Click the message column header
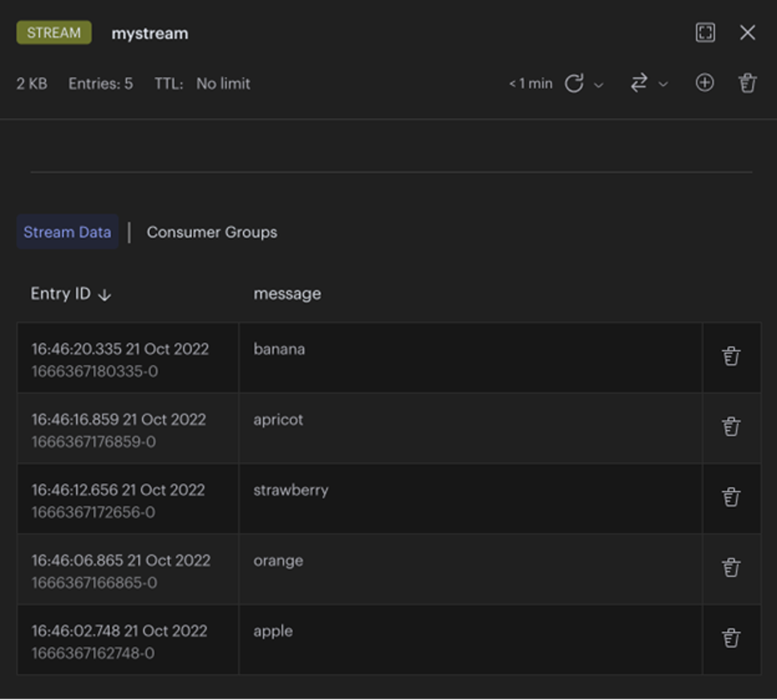The image size is (777, 700). pyautogui.click(x=287, y=294)
